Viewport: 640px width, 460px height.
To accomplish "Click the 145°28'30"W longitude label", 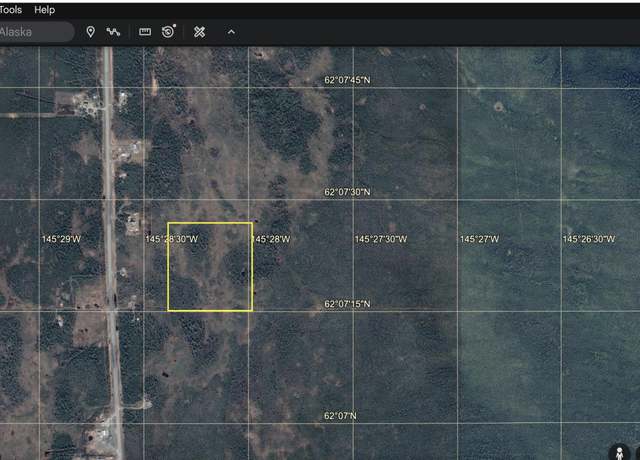I will 171,239.
